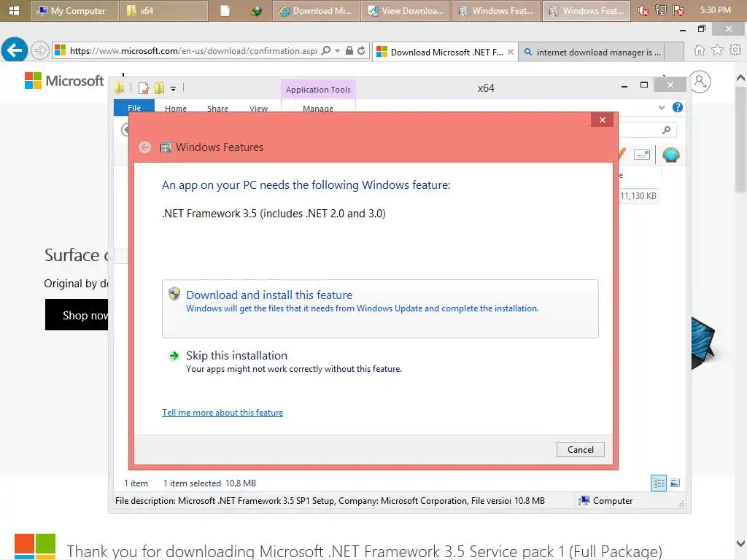
Task: Click the browser Forward arrow button
Action: click(x=40, y=50)
